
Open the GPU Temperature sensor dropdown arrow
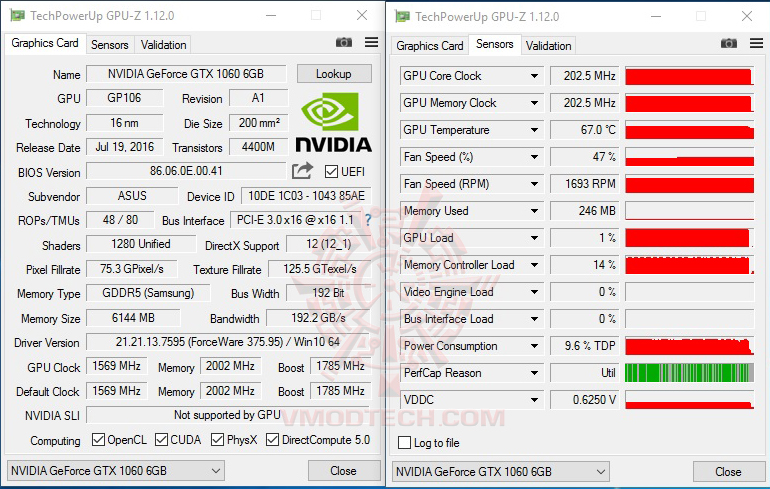(x=534, y=130)
